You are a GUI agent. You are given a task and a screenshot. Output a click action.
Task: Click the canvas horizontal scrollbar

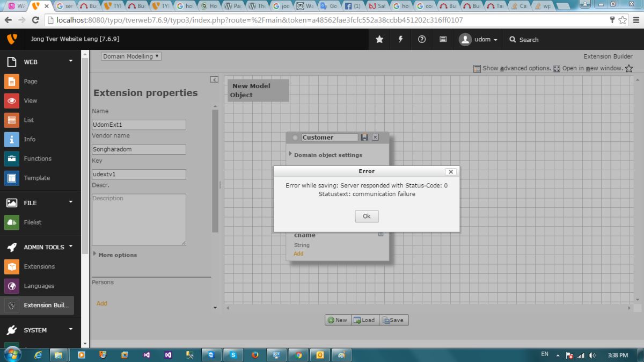point(429,308)
